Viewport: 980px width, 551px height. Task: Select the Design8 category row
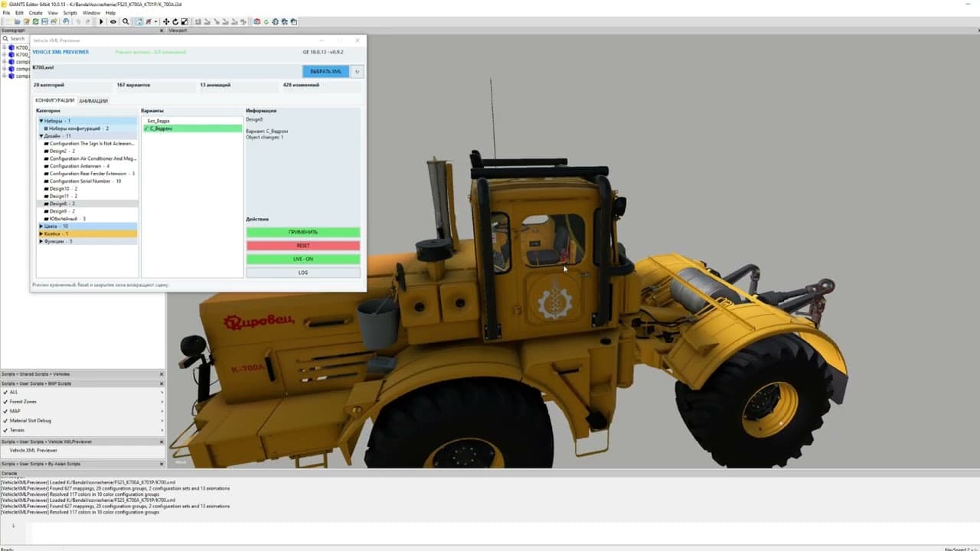pyautogui.click(x=87, y=204)
